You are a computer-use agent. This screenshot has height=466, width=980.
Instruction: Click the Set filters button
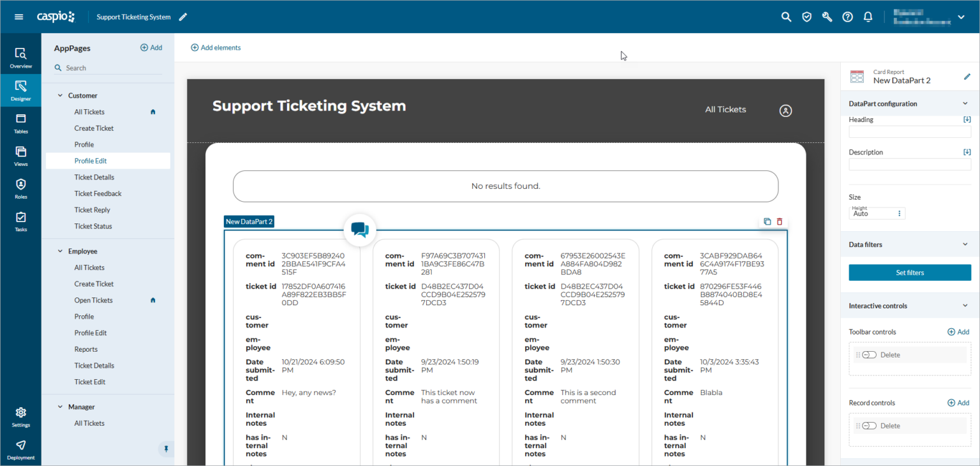click(x=909, y=273)
